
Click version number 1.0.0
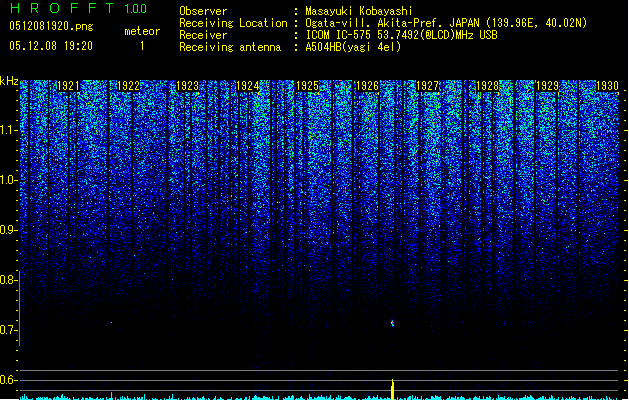136,9
